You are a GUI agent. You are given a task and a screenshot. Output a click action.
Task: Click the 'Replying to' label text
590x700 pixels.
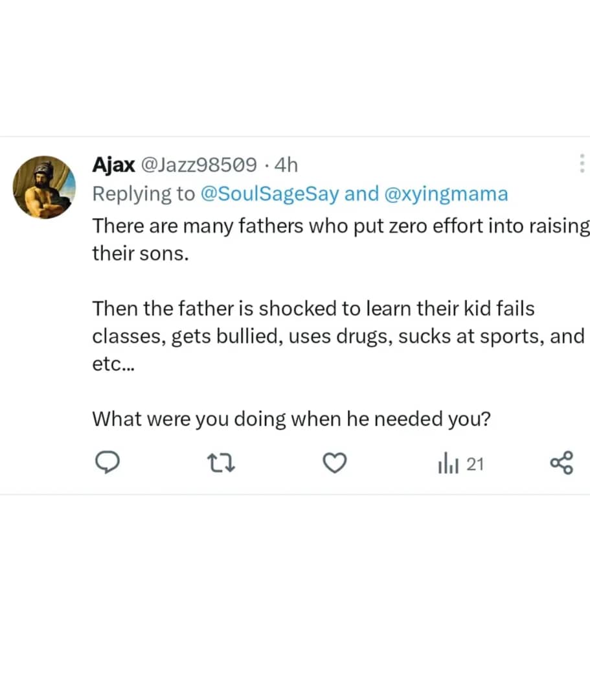coord(143,194)
